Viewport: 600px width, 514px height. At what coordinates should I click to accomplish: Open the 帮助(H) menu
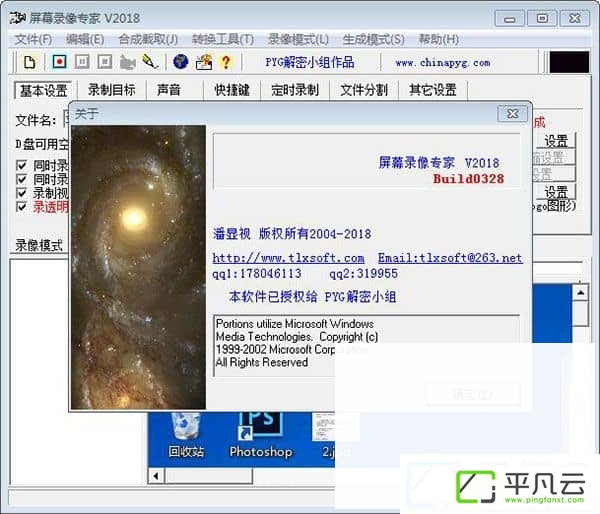coord(439,39)
